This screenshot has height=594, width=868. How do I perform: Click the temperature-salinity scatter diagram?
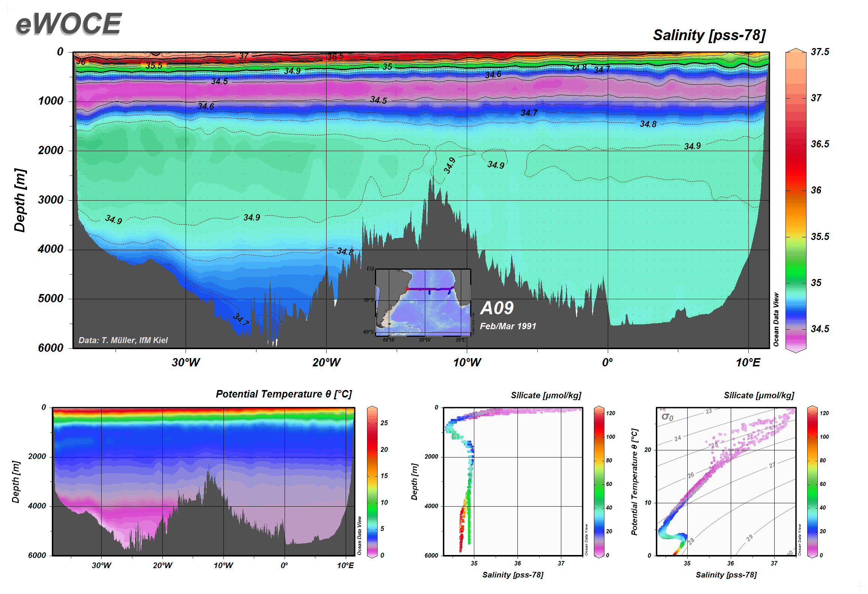coord(726,481)
